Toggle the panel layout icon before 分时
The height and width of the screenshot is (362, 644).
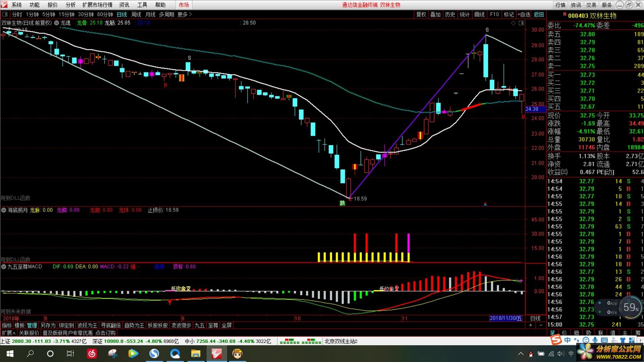(x=5, y=14)
